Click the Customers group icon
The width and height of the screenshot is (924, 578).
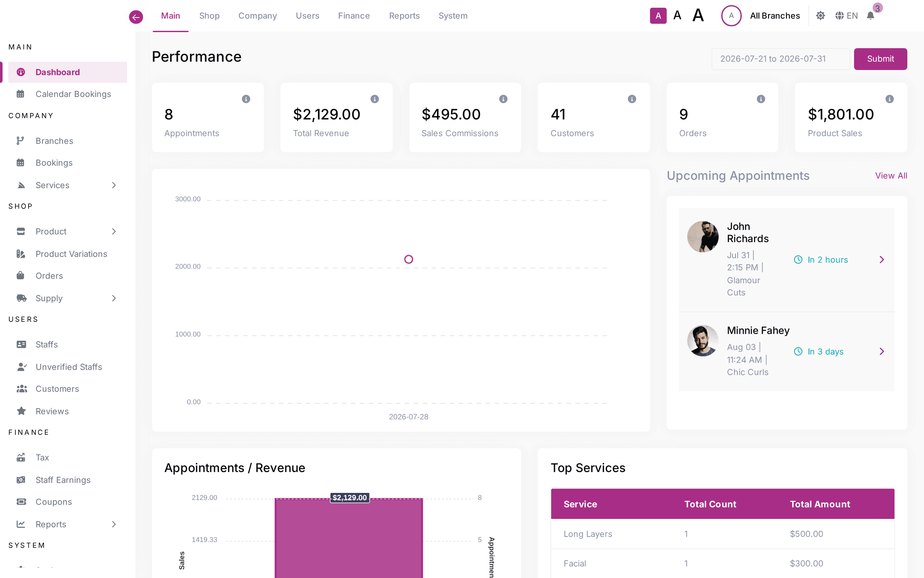[22, 389]
